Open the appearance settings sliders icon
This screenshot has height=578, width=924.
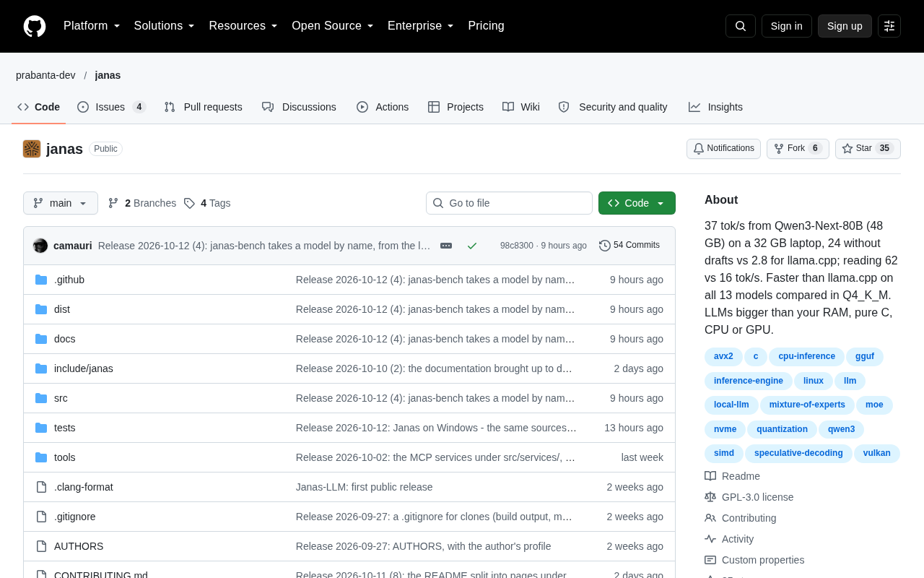pos(889,26)
